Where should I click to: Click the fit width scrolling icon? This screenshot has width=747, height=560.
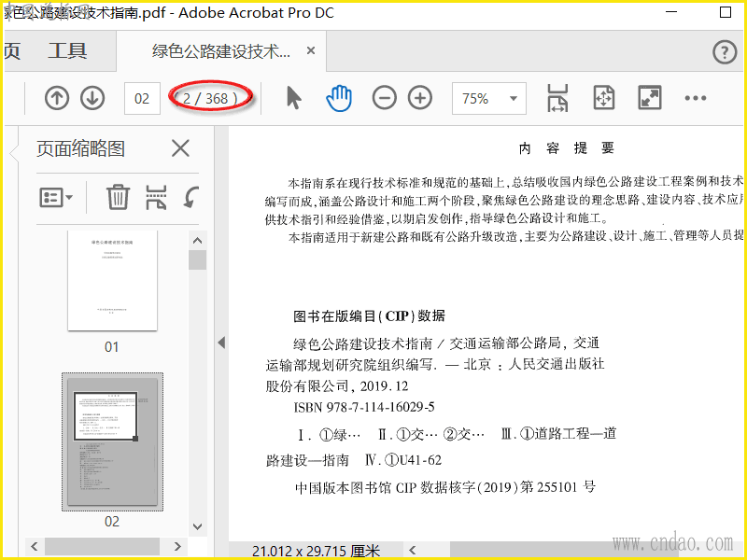tap(557, 98)
